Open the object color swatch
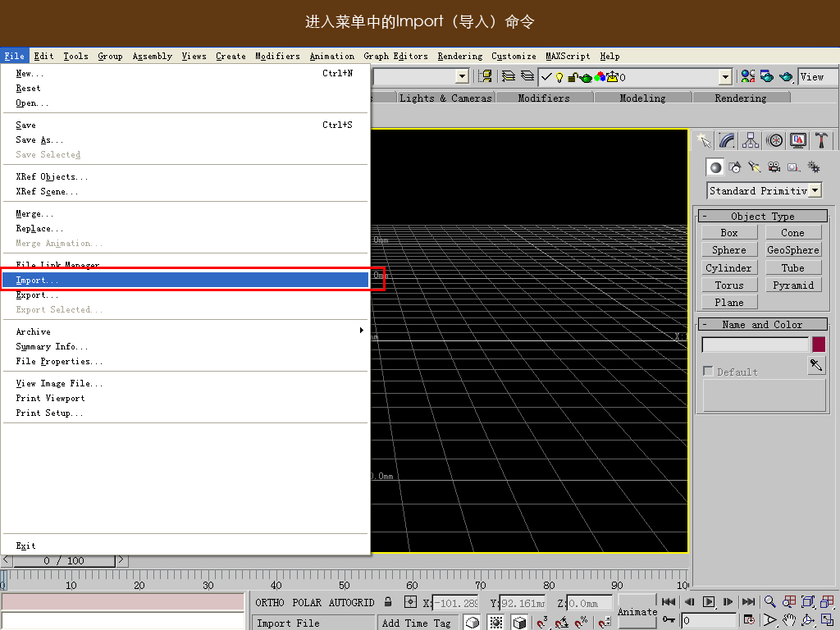The height and width of the screenshot is (630, 840). pos(819,344)
